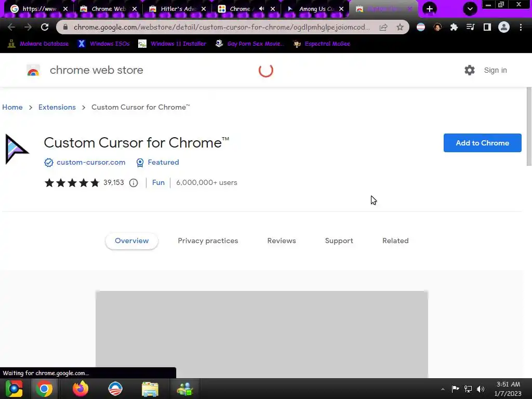Mute the audio icon on Chrome tab
532x399 pixels.
pyautogui.click(x=262, y=9)
